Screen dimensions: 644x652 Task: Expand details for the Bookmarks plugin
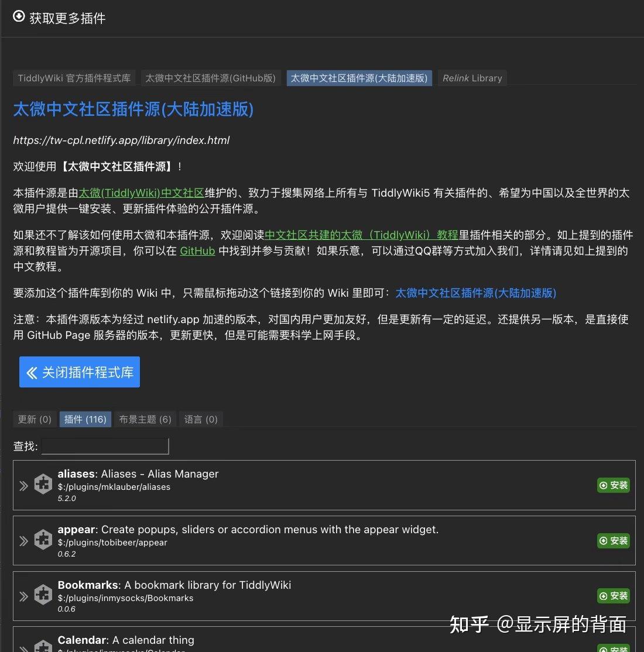pyautogui.click(x=23, y=596)
